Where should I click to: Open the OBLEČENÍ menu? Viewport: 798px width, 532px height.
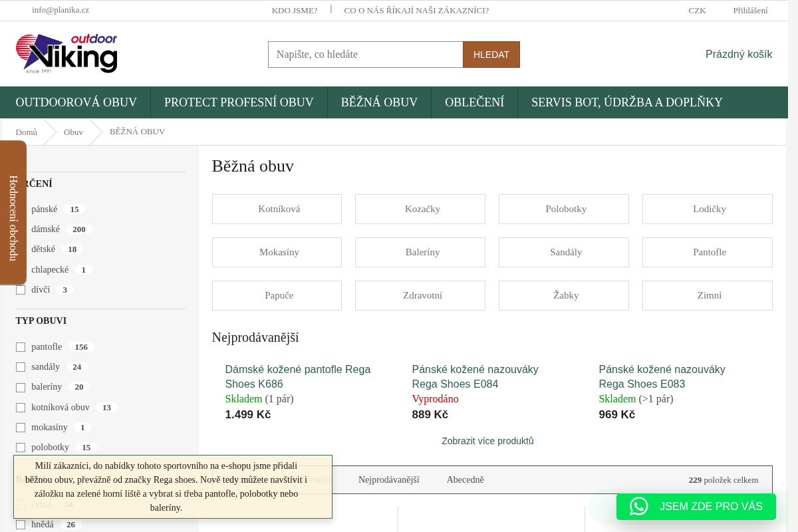474,102
